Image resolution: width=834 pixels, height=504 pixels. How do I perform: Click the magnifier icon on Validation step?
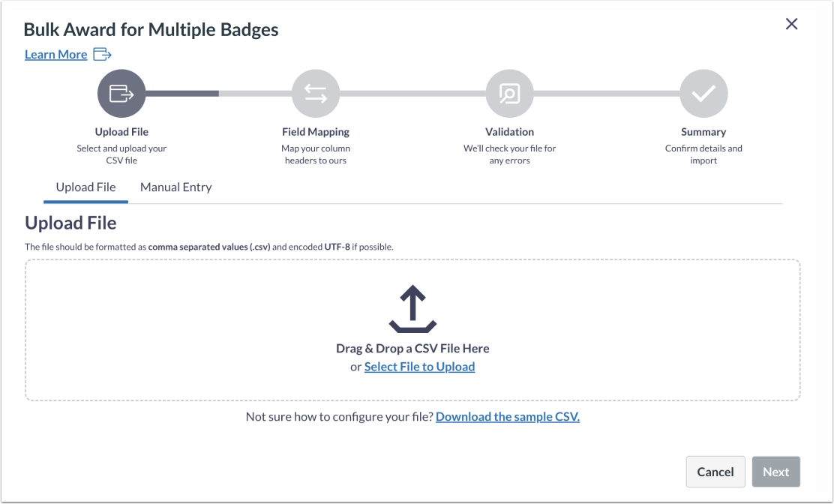(x=509, y=93)
